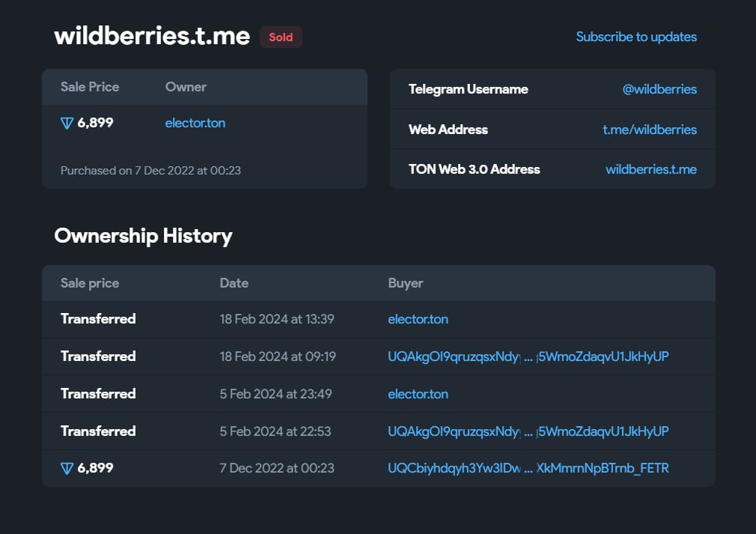The height and width of the screenshot is (534, 756).
Task: Click the Web Address label
Action: (448, 130)
